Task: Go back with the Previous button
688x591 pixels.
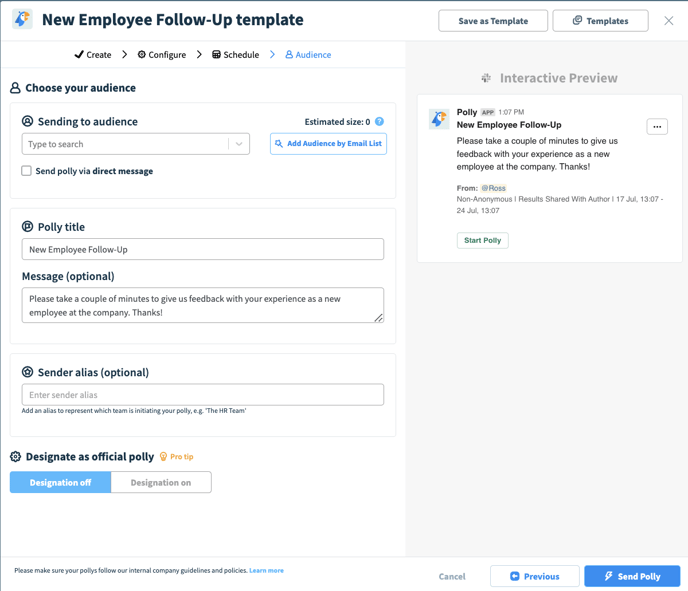Action: [534, 576]
